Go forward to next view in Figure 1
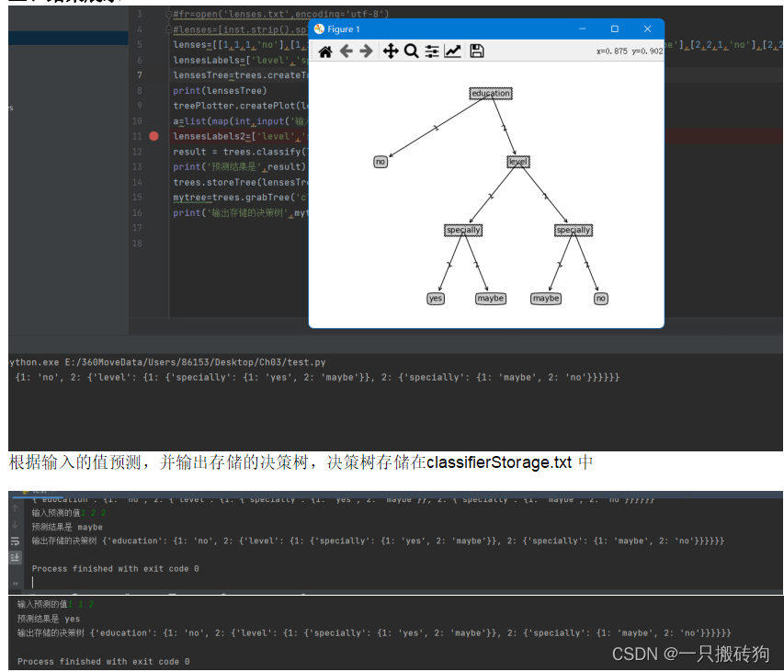Screen dimensions: 784x672 (366, 51)
